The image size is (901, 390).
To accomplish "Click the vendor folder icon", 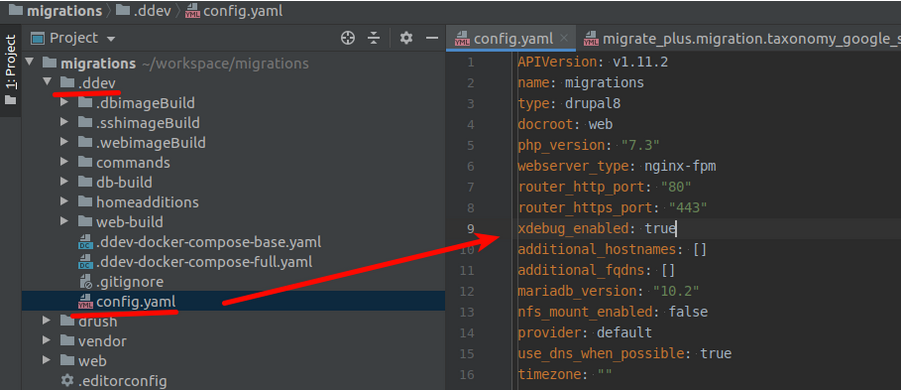I will [67, 341].
